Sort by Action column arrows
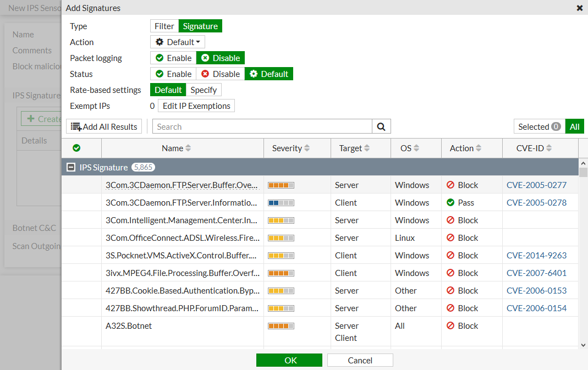The height and width of the screenshot is (370, 588). 479,148
